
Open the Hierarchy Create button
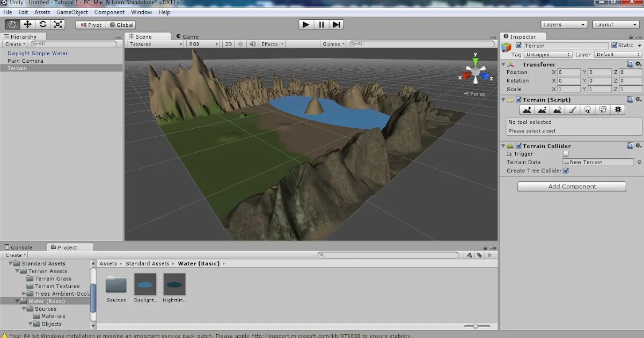[15, 44]
